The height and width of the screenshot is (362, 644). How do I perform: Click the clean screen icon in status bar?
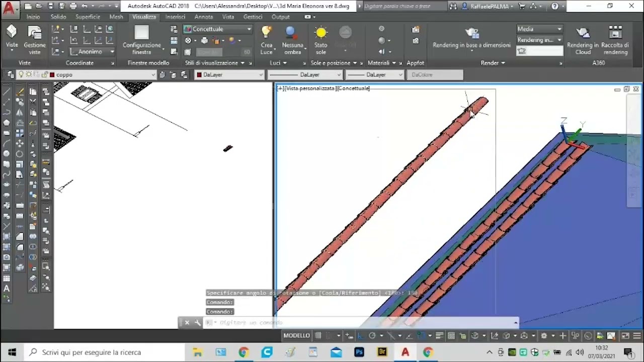pos(625,335)
